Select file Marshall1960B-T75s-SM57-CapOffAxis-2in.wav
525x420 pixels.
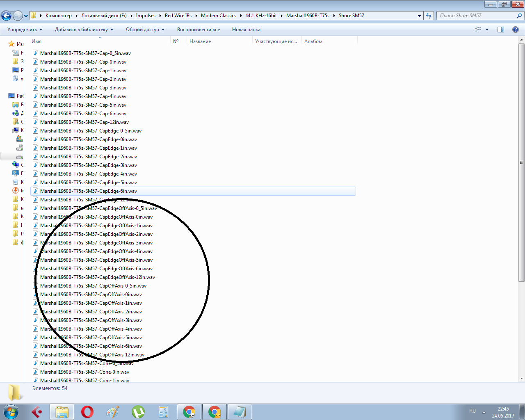(91, 312)
